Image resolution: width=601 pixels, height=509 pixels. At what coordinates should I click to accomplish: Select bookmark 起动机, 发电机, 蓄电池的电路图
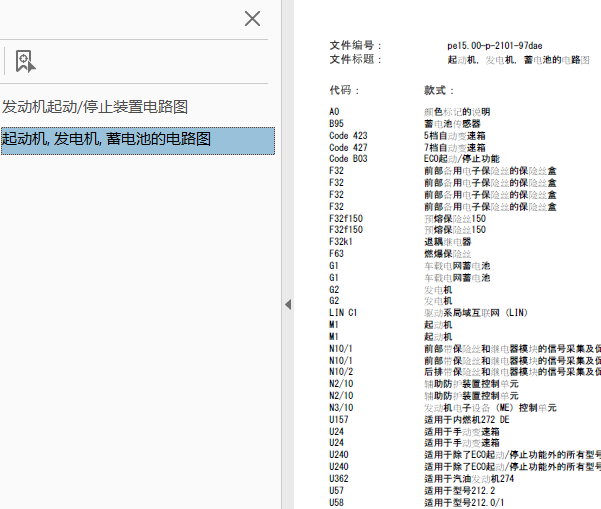pyautogui.click(x=138, y=141)
